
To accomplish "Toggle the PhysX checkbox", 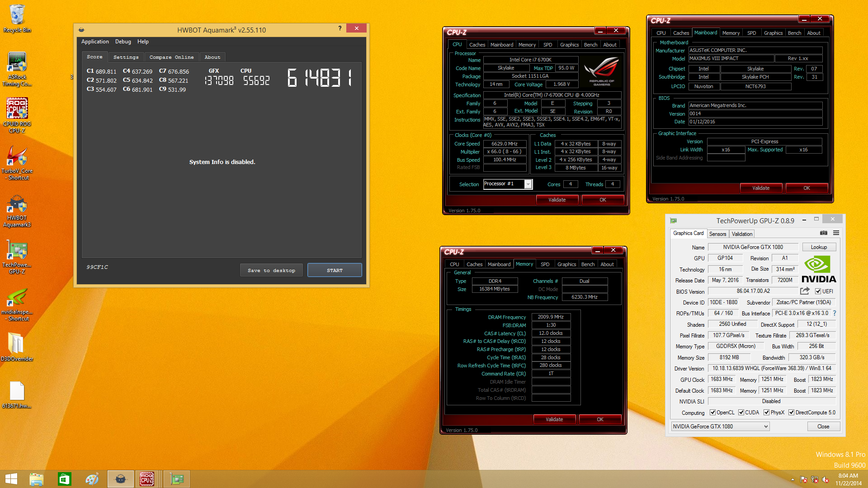I will coord(766,412).
